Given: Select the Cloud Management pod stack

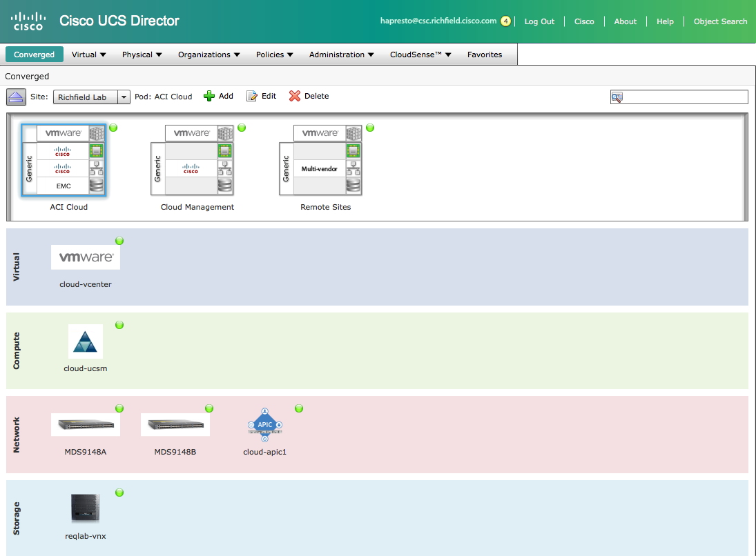Looking at the screenshot, I should tap(193, 160).
